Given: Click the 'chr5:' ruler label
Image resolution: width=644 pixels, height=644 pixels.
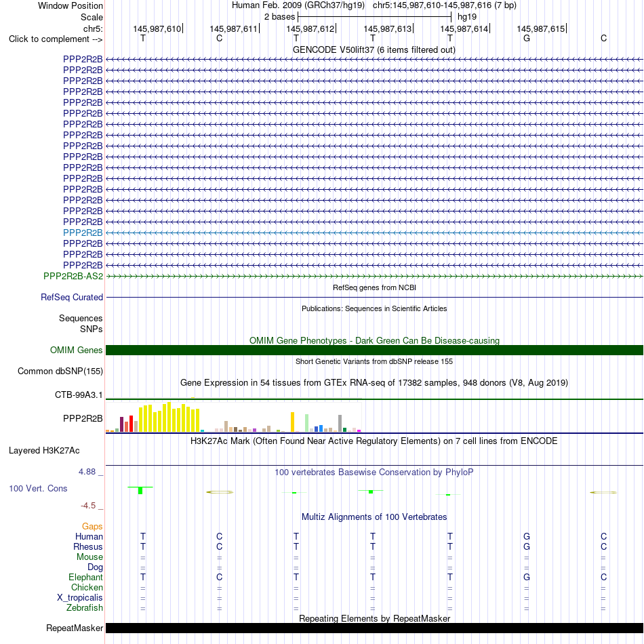Looking at the screenshot, I should 93,28.
